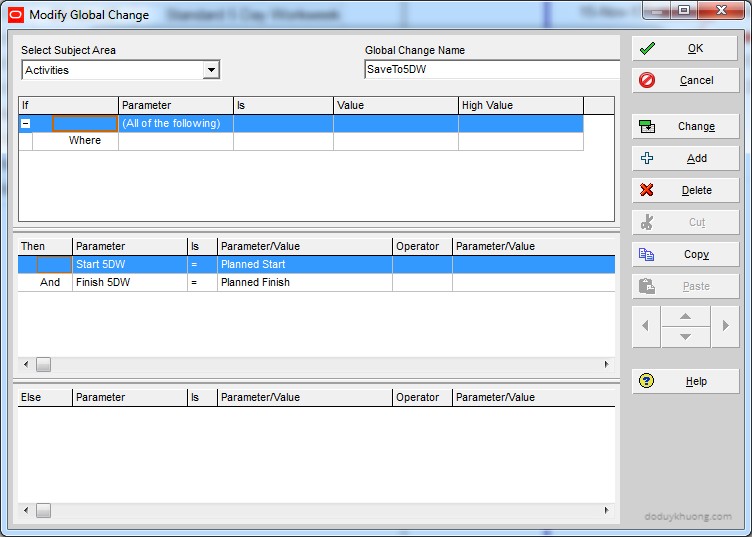This screenshot has width=752, height=537.
Task: Collapse the 'All of the following' row
Action: point(26,124)
